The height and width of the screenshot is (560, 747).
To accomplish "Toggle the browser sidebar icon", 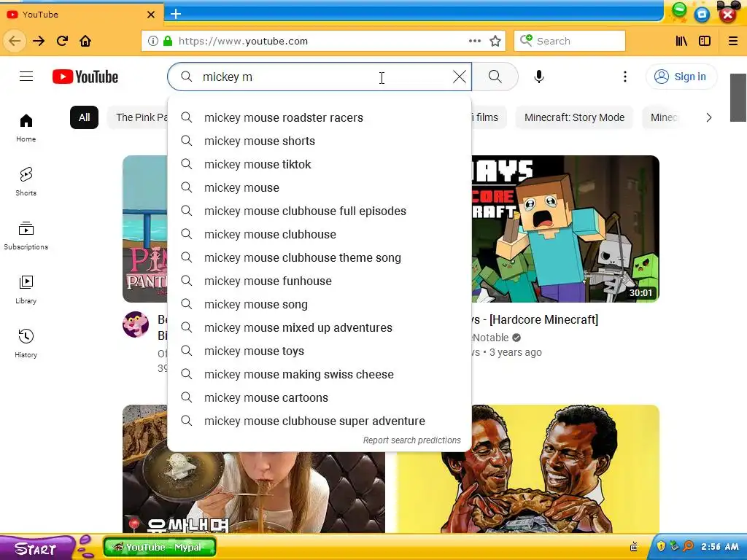I will coord(705,41).
